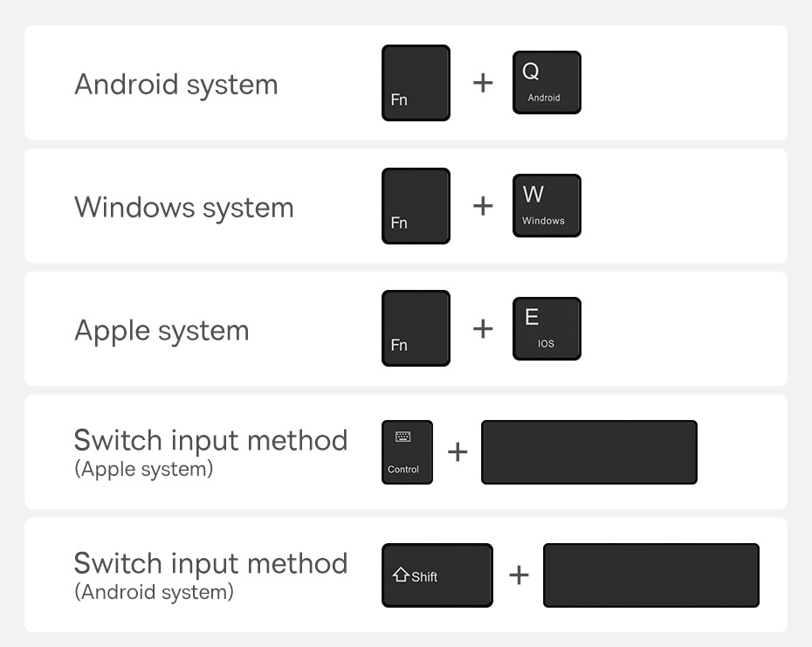Click the plus sign after the Shift key
Screen dimensions: 812x647
point(519,575)
